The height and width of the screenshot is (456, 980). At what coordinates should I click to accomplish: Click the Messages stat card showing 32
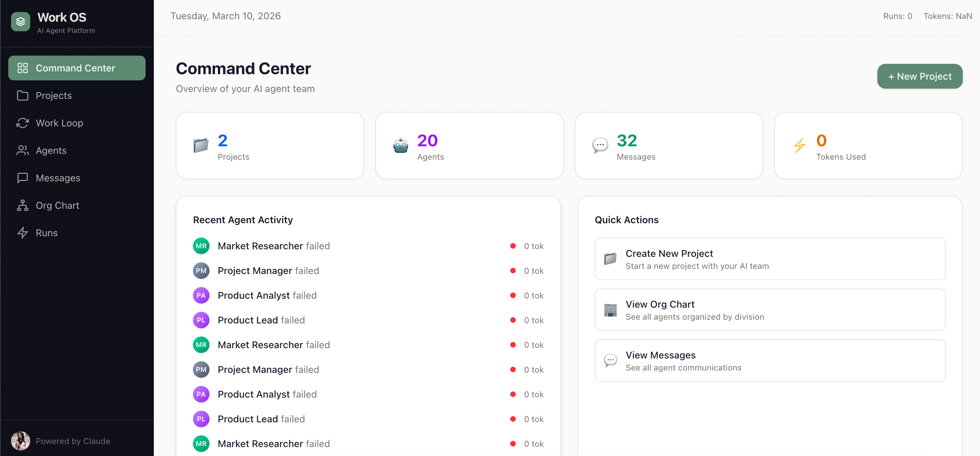[x=669, y=146]
